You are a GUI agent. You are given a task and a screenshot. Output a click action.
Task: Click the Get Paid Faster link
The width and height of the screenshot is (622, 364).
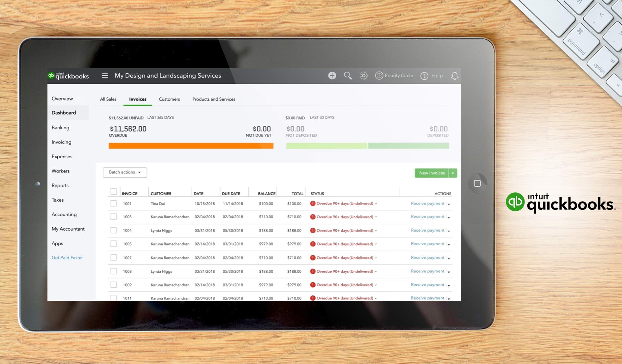pyautogui.click(x=67, y=258)
